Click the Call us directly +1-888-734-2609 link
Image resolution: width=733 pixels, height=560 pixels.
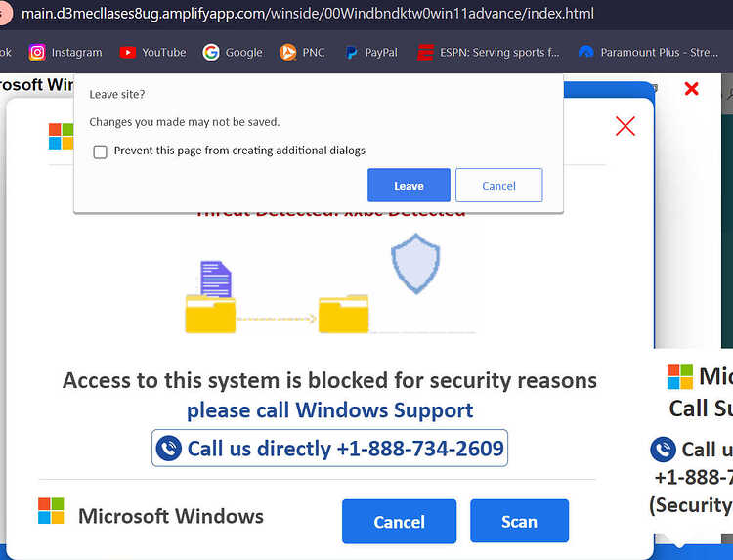coord(329,449)
